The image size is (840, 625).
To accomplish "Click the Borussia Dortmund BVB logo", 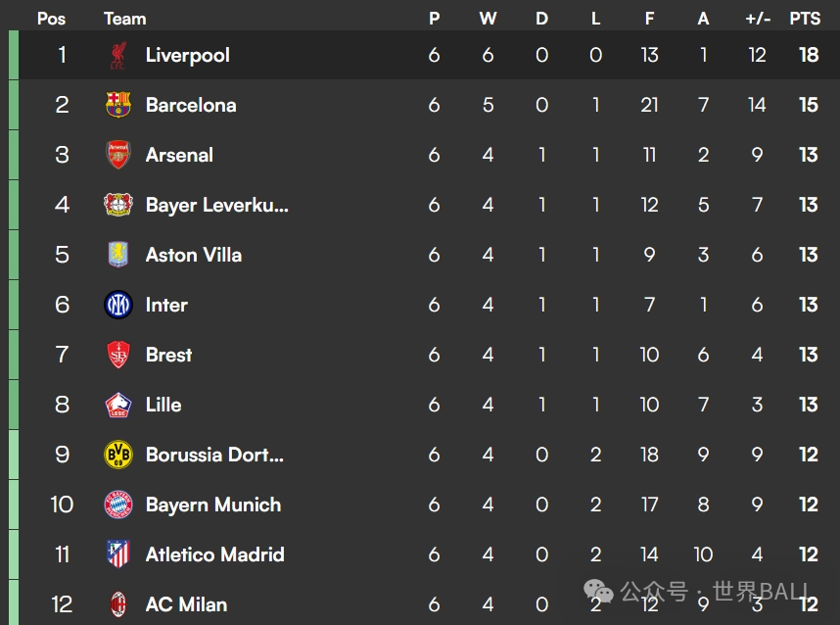I will point(118,455).
